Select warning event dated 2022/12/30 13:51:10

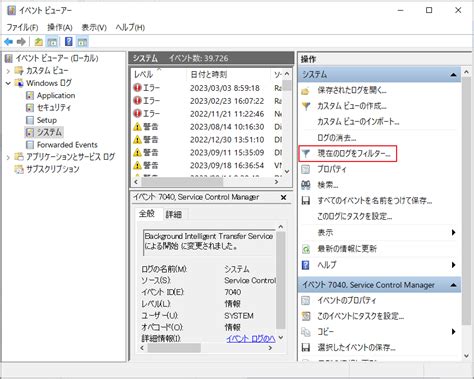pos(207,140)
